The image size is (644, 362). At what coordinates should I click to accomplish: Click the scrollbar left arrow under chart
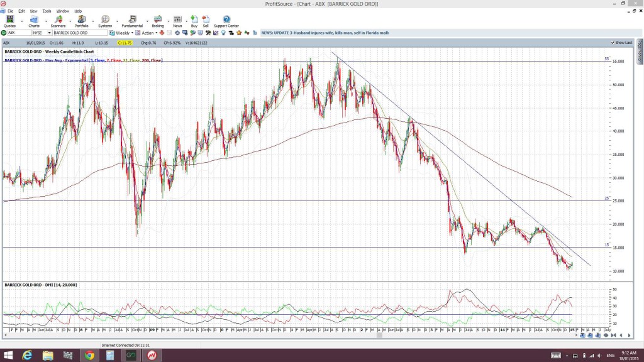pos(5,336)
